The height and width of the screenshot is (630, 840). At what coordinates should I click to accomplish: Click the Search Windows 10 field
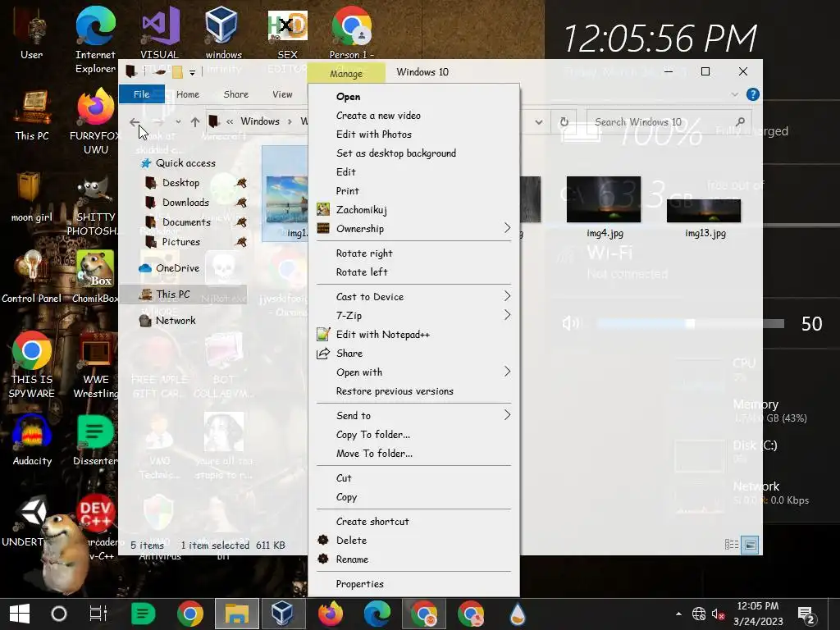pos(669,122)
